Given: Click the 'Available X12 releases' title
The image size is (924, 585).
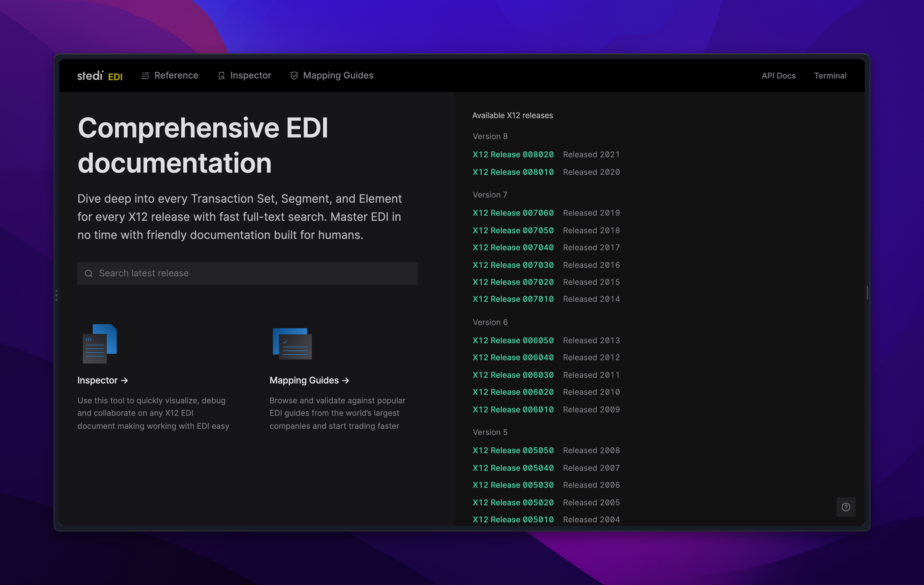Looking at the screenshot, I should [x=513, y=115].
